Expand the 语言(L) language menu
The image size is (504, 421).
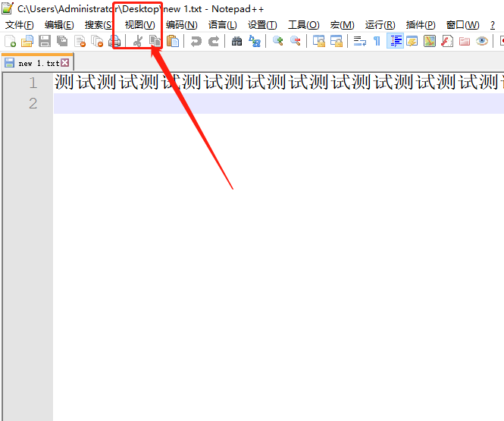[223, 25]
